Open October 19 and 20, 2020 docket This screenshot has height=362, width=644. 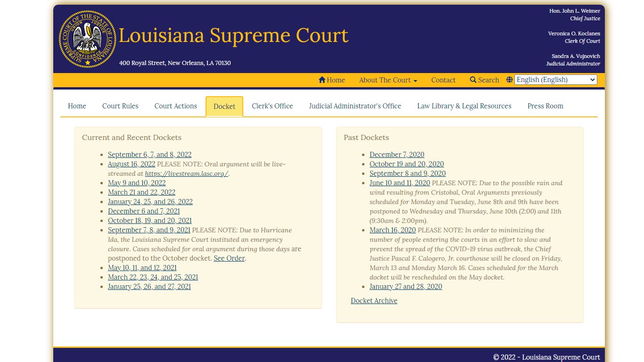pos(407,164)
